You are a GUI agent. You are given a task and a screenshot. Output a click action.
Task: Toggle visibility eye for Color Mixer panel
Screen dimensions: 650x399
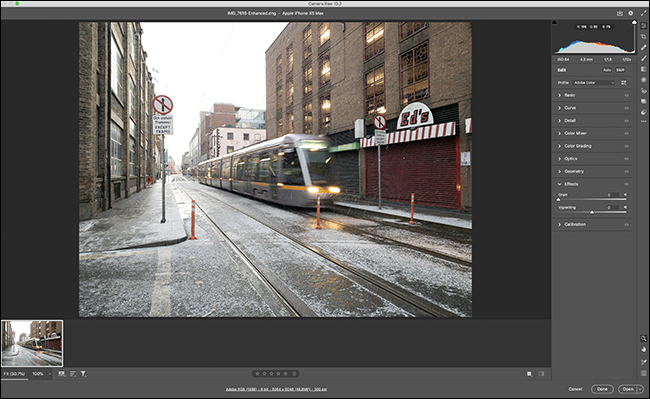coord(626,133)
